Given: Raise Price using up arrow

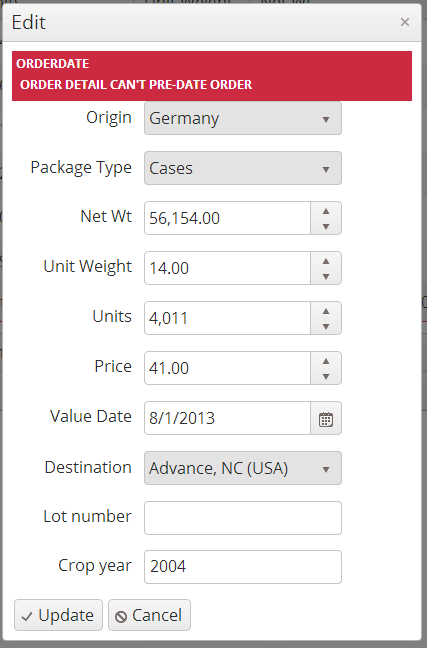Looking at the screenshot, I should pyautogui.click(x=326, y=361).
